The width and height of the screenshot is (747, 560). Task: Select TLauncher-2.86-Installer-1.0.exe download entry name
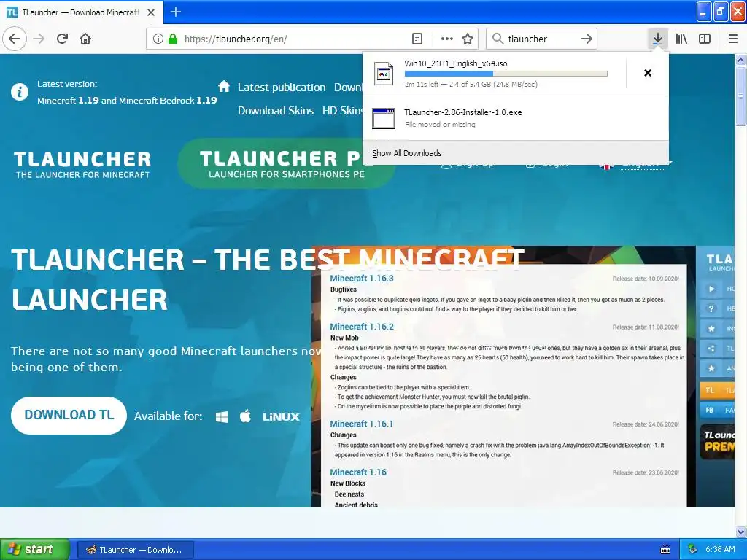coord(462,112)
